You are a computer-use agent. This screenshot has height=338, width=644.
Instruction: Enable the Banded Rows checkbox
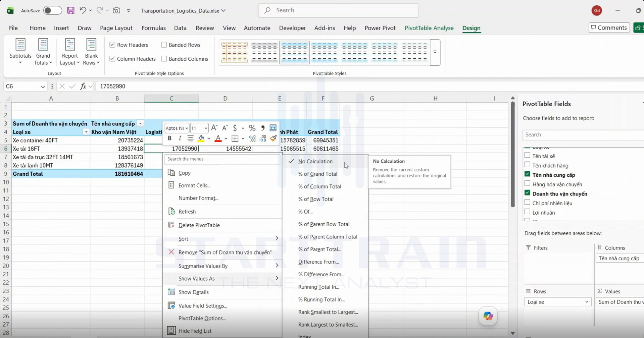coord(164,45)
